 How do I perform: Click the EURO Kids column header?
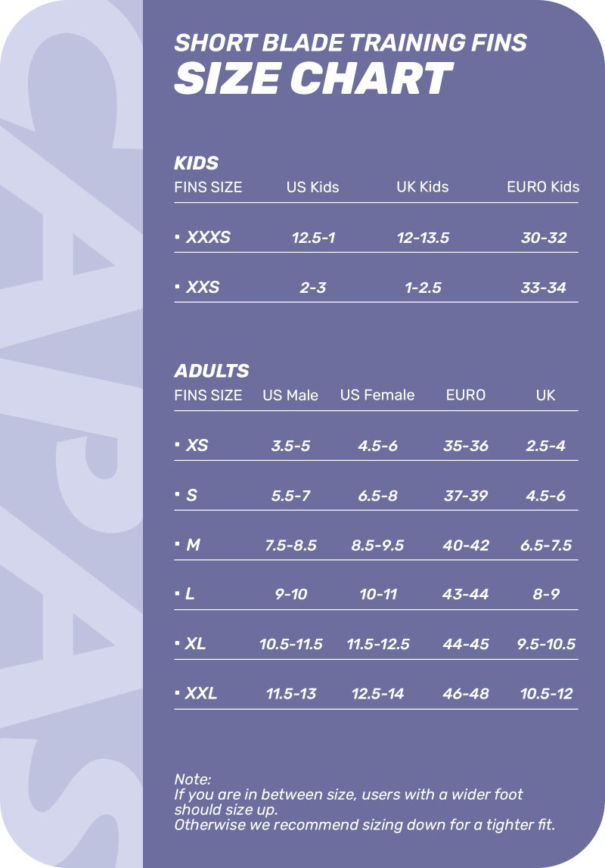coord(542,187)
